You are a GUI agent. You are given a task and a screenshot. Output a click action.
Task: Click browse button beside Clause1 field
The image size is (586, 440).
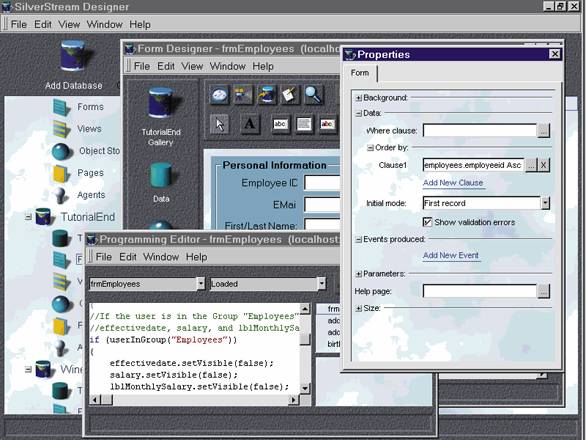point(531,165)
